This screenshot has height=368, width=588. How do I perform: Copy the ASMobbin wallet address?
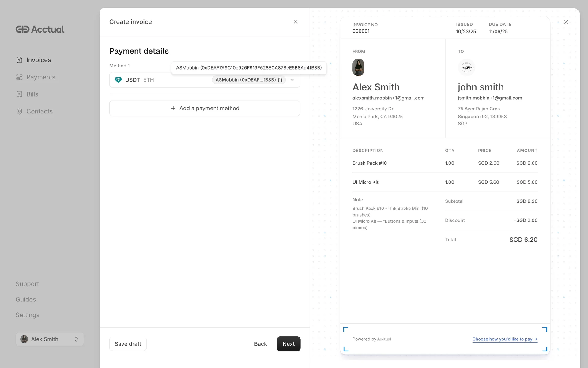280,80
